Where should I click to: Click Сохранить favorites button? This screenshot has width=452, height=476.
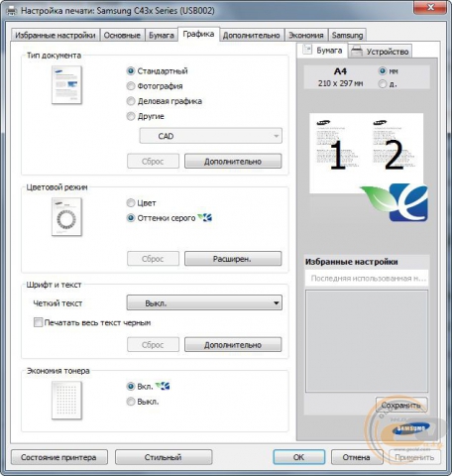[x=401, y=405]
